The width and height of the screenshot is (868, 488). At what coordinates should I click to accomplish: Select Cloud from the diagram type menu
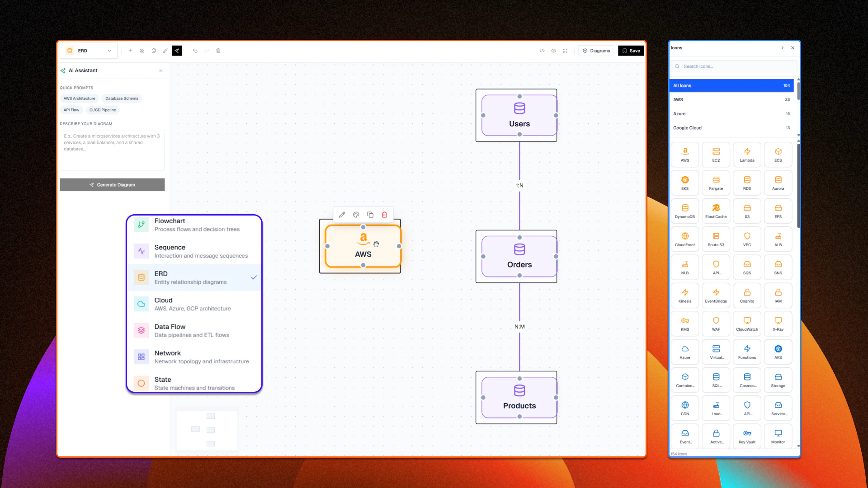[x=194, y=304]
